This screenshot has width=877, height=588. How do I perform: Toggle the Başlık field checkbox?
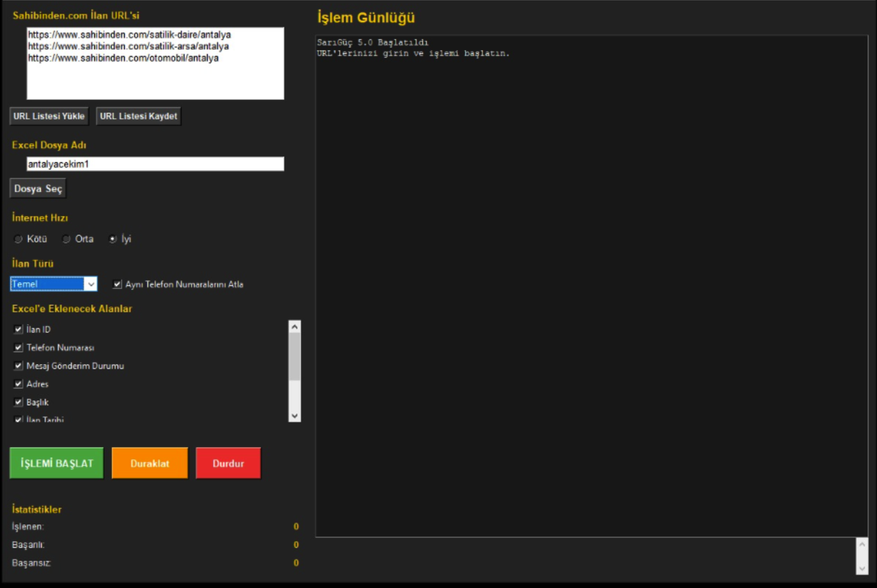18,402
